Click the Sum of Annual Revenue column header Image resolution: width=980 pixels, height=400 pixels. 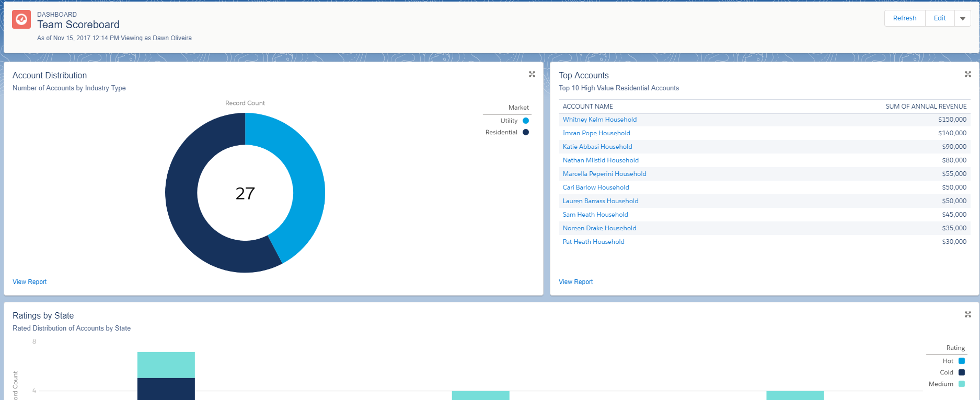[x=926, y=107]
